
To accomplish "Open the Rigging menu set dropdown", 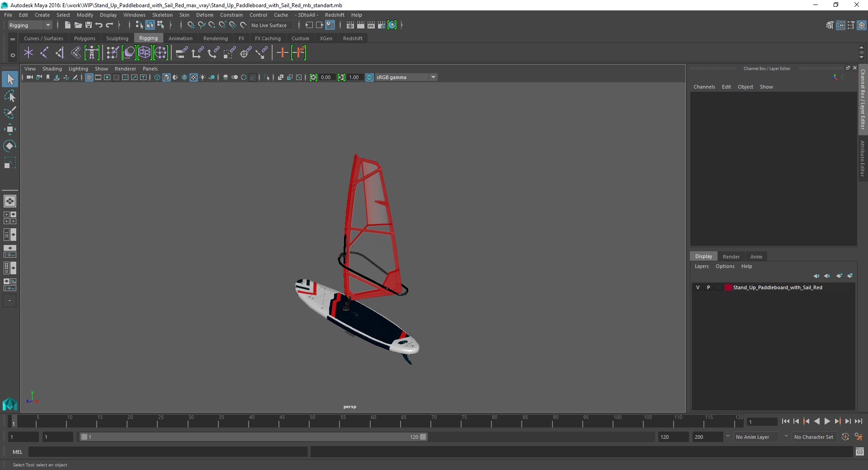I will pos(30,25).
